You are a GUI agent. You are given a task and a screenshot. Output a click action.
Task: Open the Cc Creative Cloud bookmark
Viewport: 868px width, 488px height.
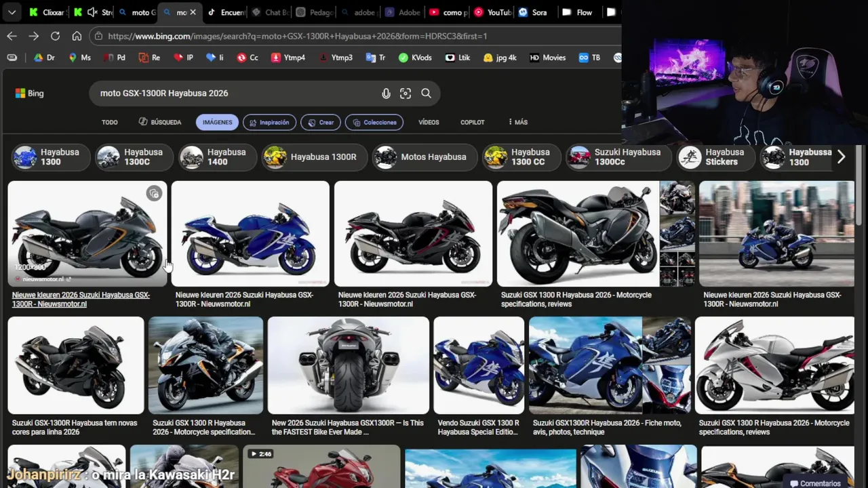248,58
